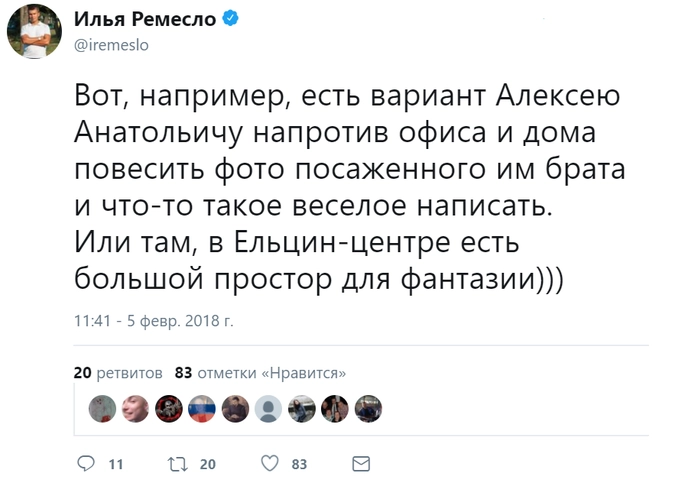Open the Russian flag liker avatar
The height and width of the screenshot is (486, 675).
[x=202, y=408]
